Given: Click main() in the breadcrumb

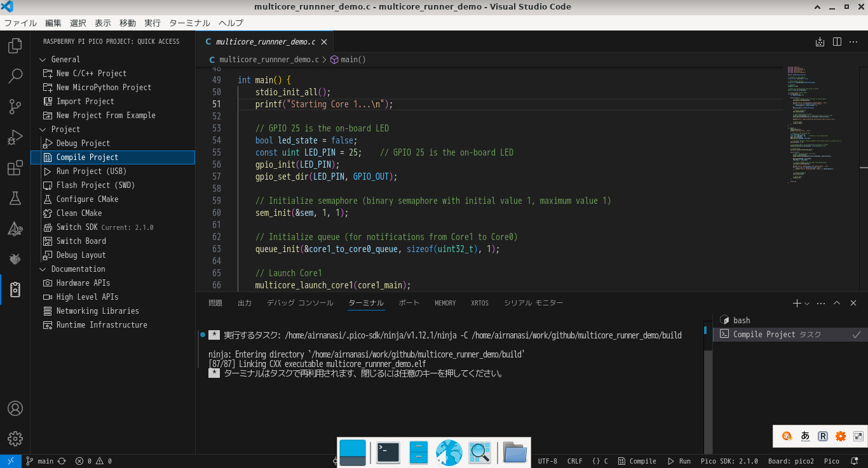Looking at the screenshot, I should (x=353, y=60).
